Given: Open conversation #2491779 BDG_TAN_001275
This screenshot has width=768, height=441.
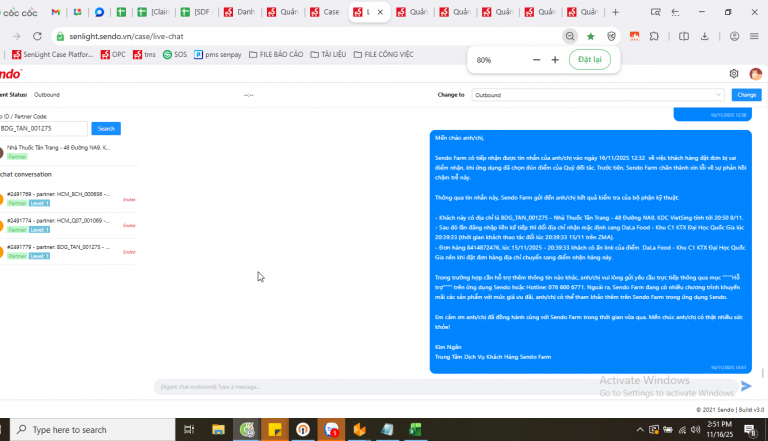Looking at the screenshot, I should point(69,252).
